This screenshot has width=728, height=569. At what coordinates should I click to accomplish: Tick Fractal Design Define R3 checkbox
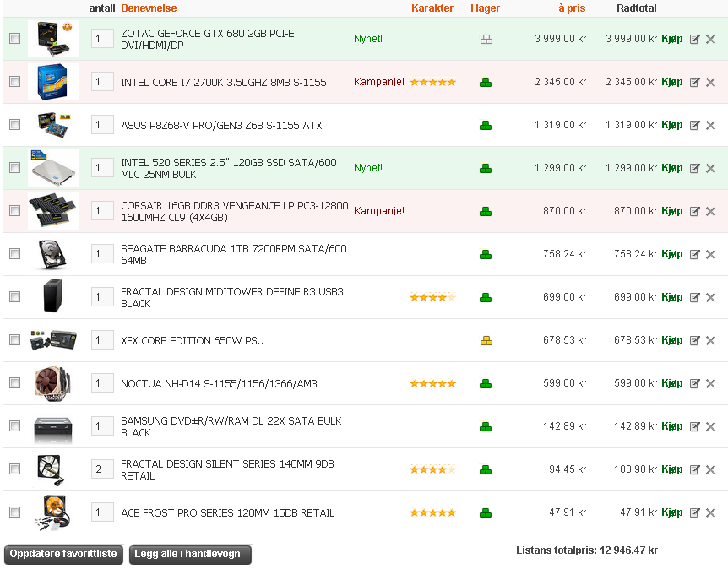point(15,296)
